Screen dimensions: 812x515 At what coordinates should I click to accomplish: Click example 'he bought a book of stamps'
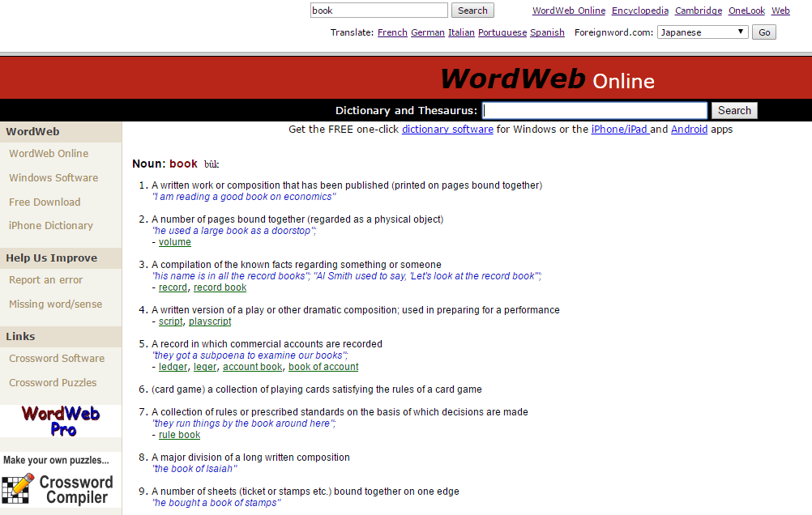coord(216,503)
